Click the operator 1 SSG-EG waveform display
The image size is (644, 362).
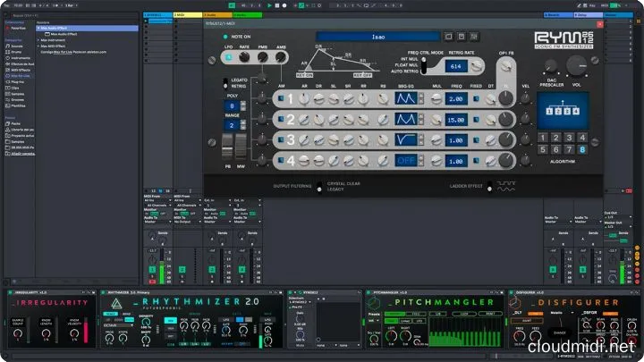click(407, 98)
